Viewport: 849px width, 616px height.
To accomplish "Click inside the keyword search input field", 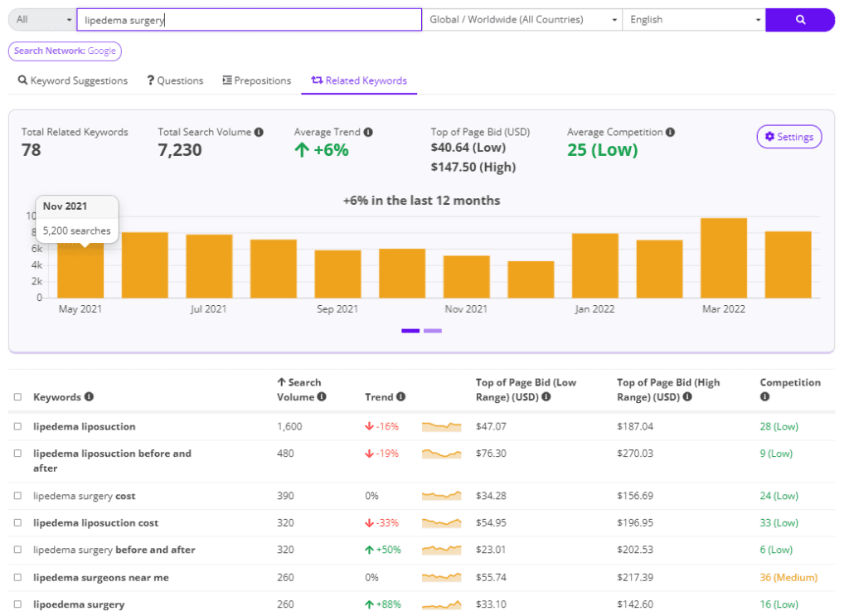I will point(249,18).
